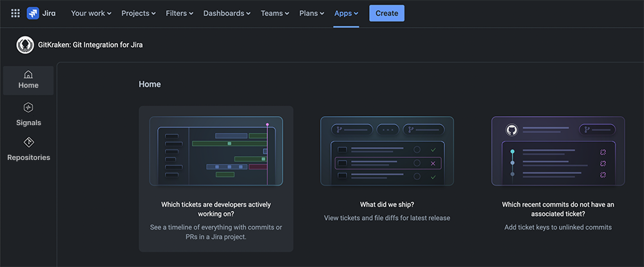Click the Repositories diamond git icon
Screen dimensions: 644x267
pos(28,143)
